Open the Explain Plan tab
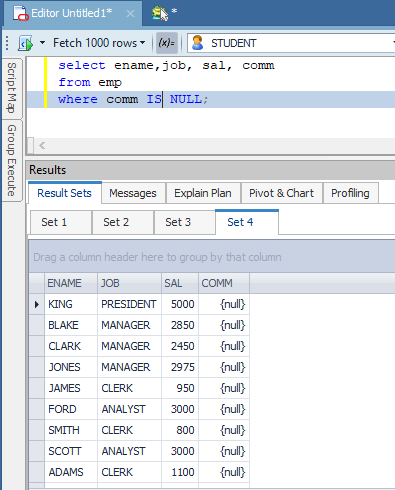Screen dimensions: 395x490 pos(203,193)
